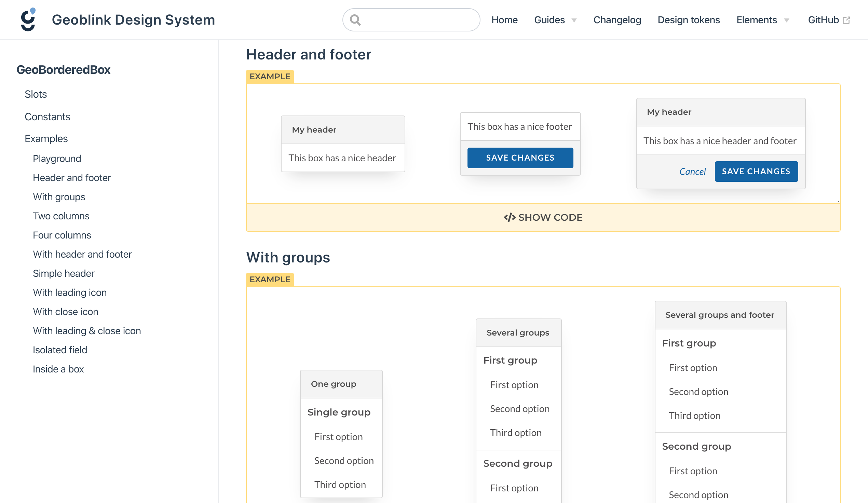The height and width of the screenshot is (503, 868).
Task: Navigate to Home in the top bar
Action: point(504,19)
